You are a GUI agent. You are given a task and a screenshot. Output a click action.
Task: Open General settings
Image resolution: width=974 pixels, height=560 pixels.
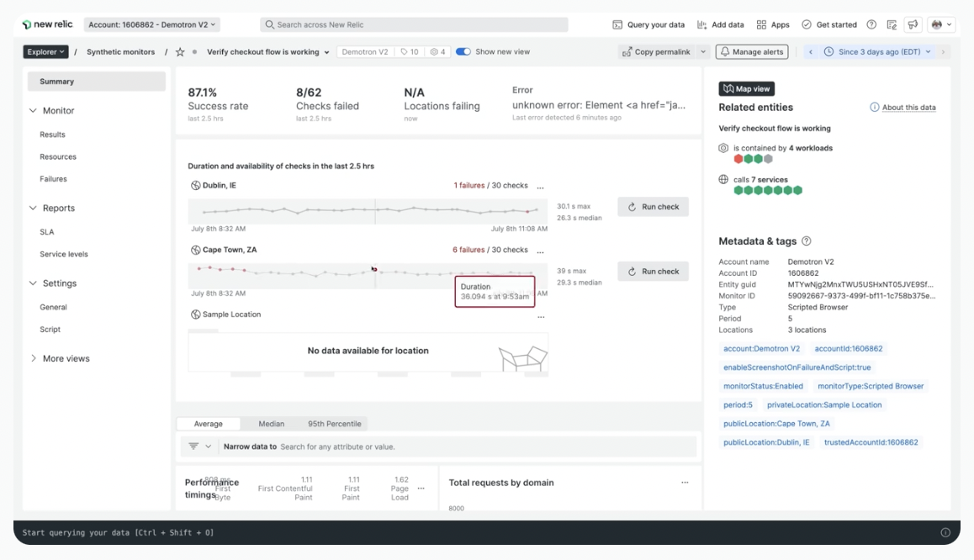pos(54,307)
